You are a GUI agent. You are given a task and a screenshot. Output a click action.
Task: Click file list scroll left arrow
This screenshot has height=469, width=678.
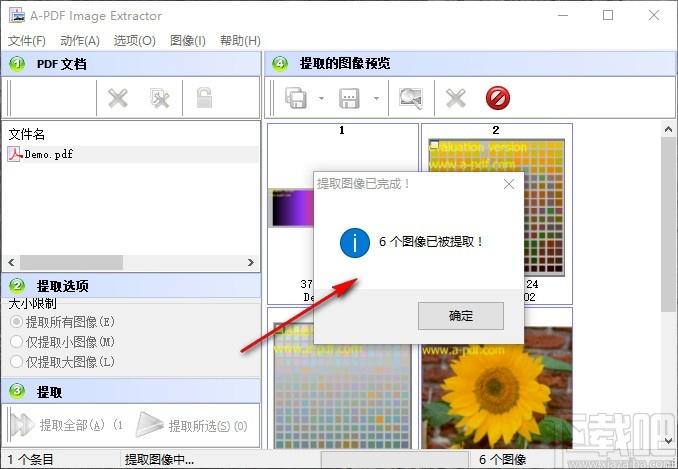point(11,262)
